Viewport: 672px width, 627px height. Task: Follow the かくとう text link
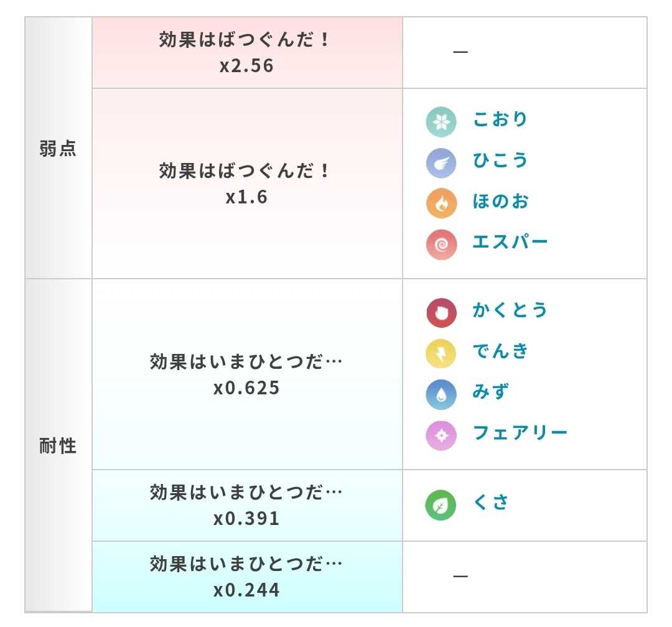(510, 309)
